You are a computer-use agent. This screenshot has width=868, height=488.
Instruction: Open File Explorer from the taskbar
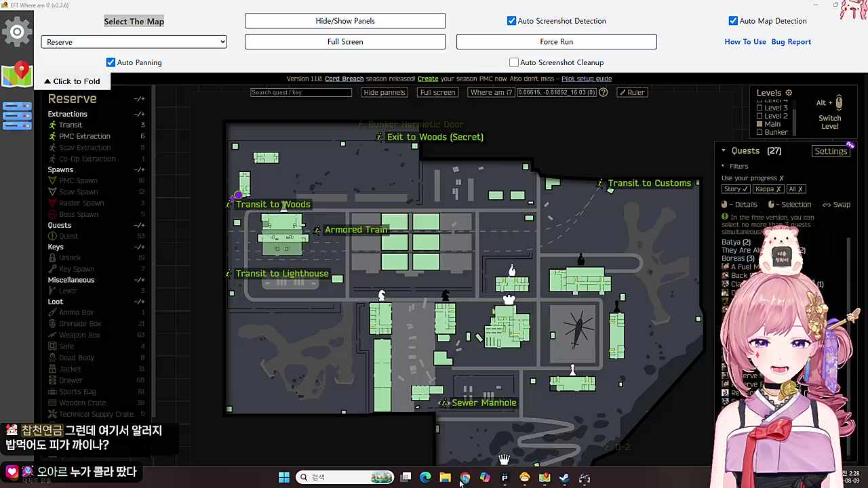pyautogui.click(x=445, y=478)
